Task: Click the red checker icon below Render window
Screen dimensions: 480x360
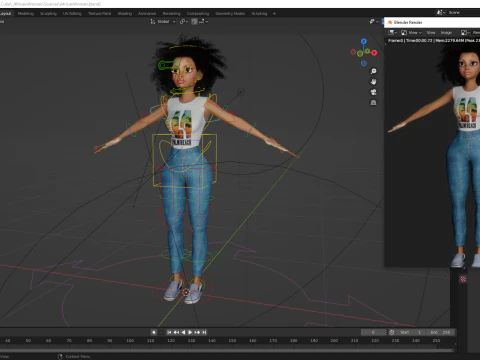Action: [x=463, y=279]
